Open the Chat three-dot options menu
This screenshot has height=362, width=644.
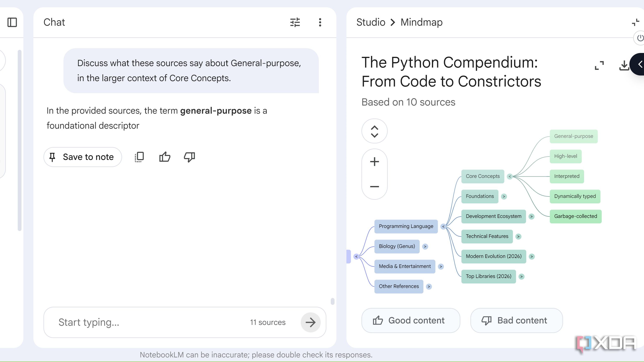[x=320, y=22]
